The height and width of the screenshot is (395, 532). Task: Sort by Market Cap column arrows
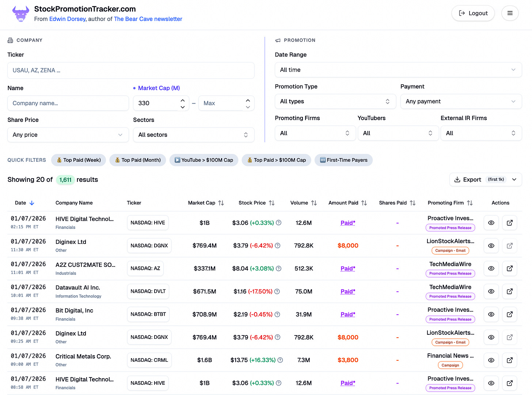[x=221, y=203]
